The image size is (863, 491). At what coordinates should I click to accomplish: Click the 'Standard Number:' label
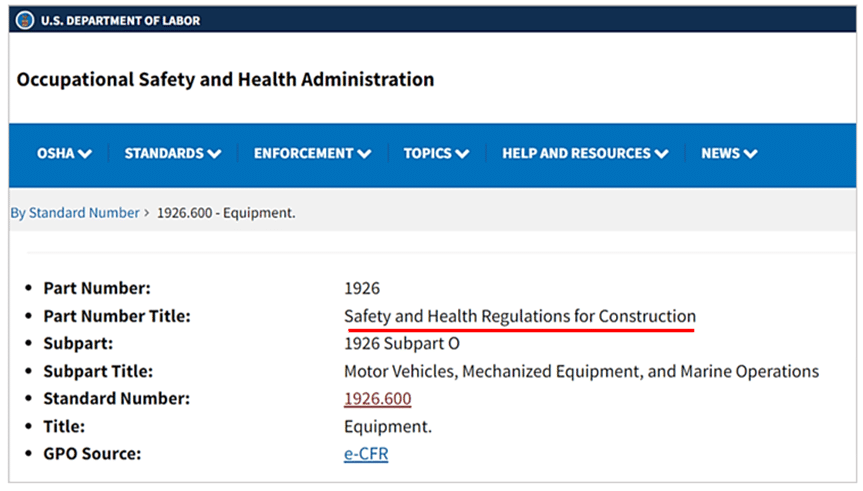(x=116, y=399)
